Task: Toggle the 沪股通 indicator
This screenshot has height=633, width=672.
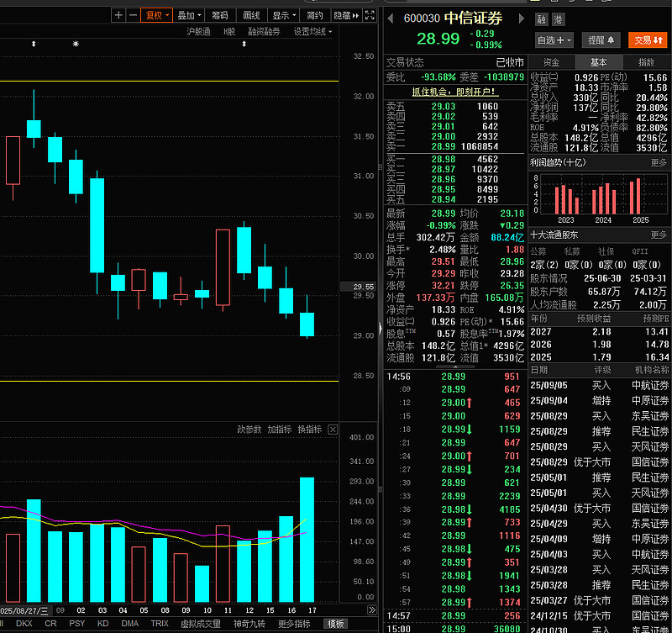Action: [x=198, y=31]
